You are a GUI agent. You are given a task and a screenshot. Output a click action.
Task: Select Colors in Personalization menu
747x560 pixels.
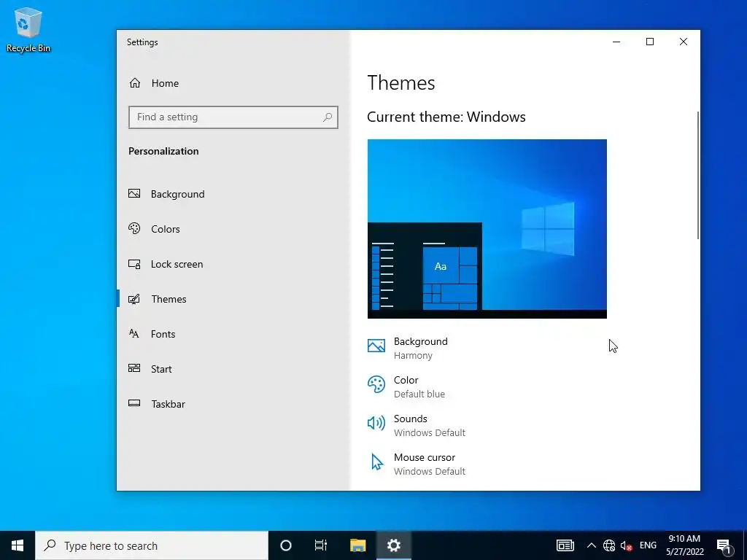point(233,228)
